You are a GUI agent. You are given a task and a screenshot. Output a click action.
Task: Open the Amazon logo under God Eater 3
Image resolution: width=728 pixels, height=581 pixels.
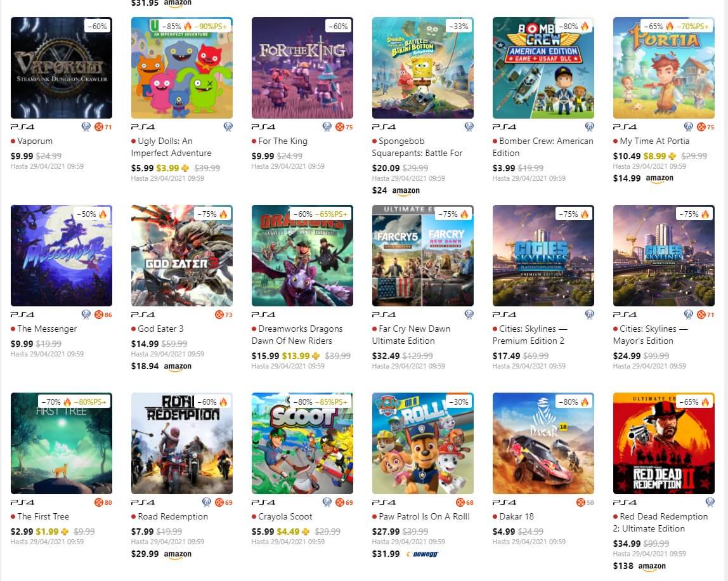tap(178, 367)
